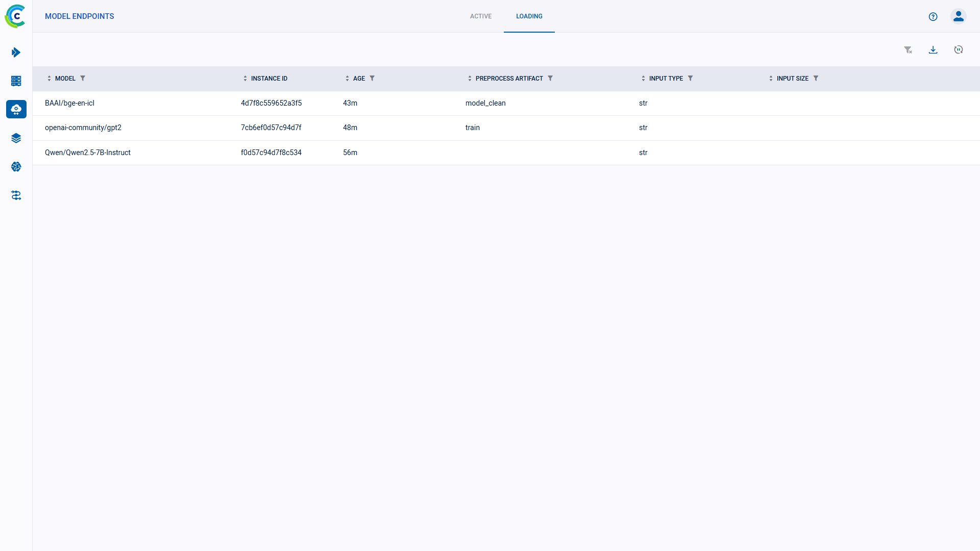980x551 pixels.
Task: Clear all filters using the filter-x icon
Action: pos(909,49)
